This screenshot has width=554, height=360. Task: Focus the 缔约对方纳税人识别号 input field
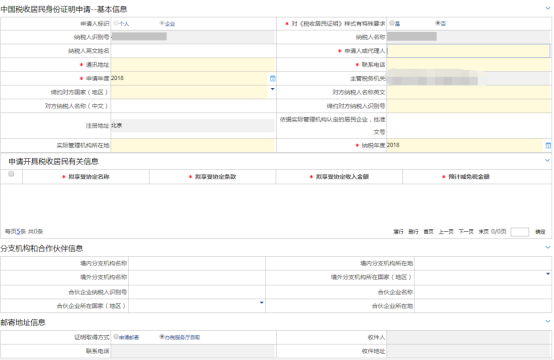coord(469,106)
